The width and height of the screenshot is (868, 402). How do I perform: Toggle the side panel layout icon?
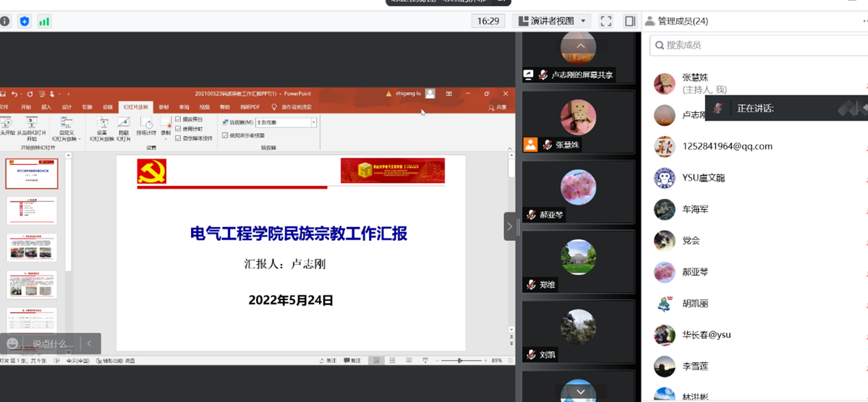point(630,21)
